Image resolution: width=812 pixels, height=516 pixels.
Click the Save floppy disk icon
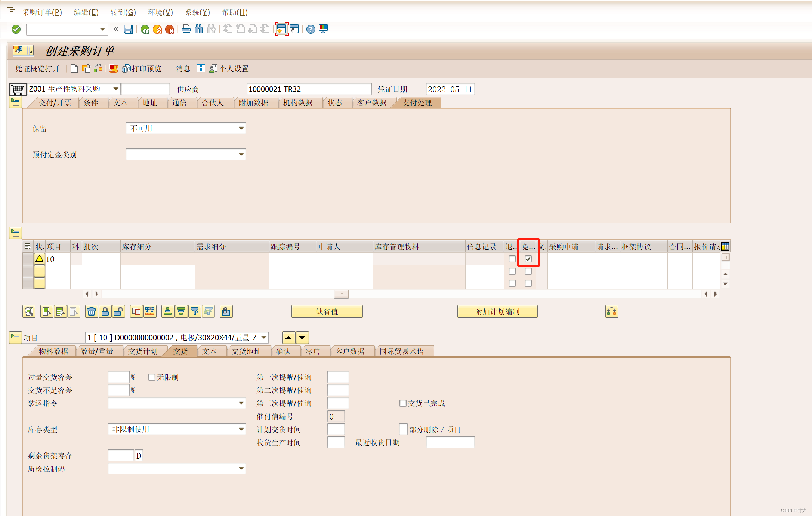click(128, 29)
